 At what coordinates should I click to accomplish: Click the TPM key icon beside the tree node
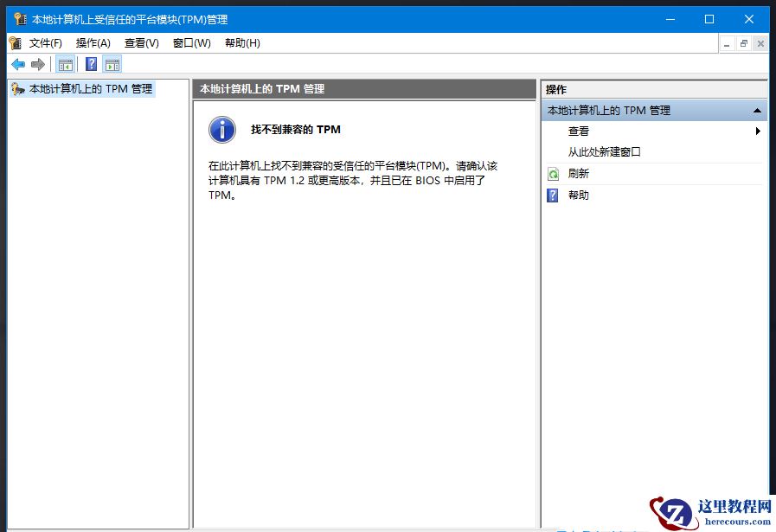[16, 88]
